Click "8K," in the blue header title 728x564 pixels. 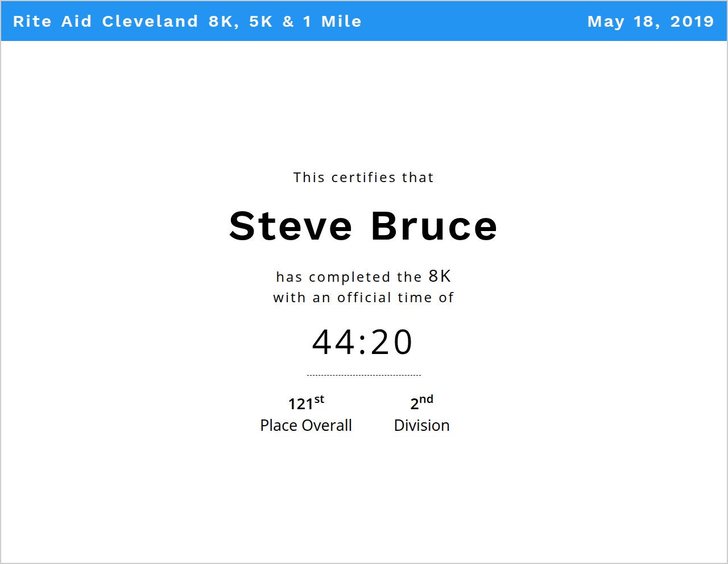click(x=224, y=22)
